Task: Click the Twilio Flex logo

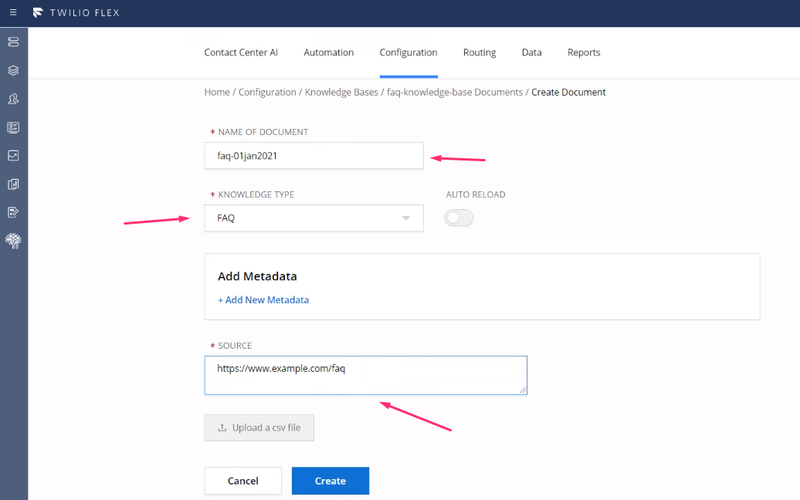Action: click(x=38, y=13)
